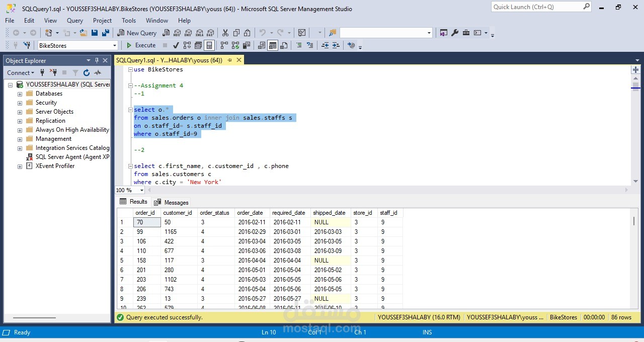The height and width of the screenshot is (342, 644).
Task: Open the find combo box dropdown
Action: pyautogui.click(x=429, y=33)
